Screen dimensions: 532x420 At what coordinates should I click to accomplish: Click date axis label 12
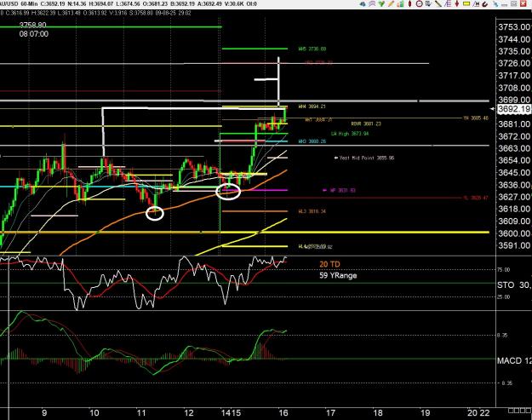tap(189, 413)
